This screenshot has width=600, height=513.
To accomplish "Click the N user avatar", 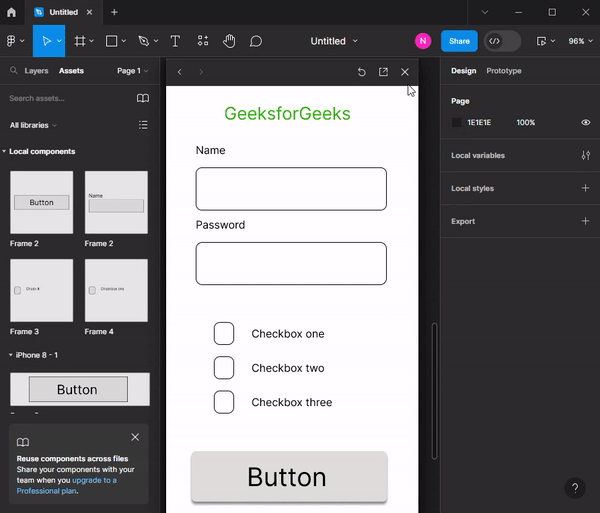I will pos(423,41).
